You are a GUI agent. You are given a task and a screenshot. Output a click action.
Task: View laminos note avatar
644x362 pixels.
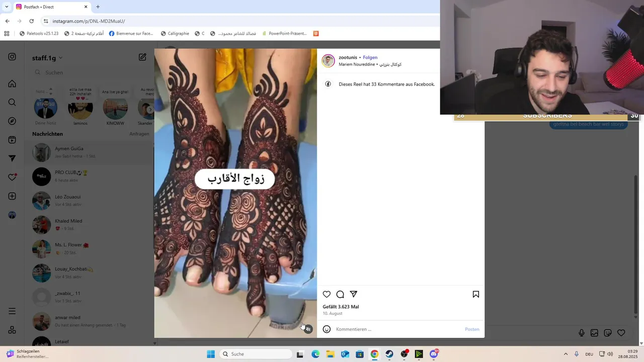(x=80, y=108)
